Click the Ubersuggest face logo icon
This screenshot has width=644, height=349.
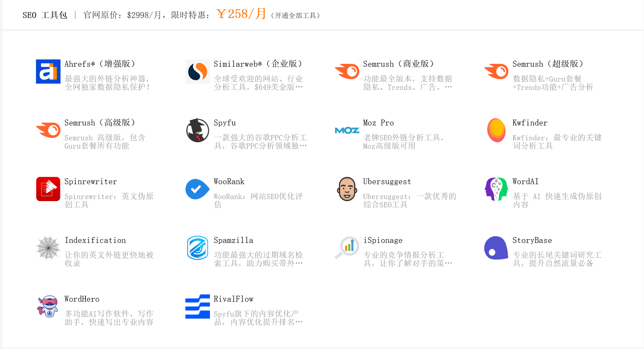pos(347,189)
